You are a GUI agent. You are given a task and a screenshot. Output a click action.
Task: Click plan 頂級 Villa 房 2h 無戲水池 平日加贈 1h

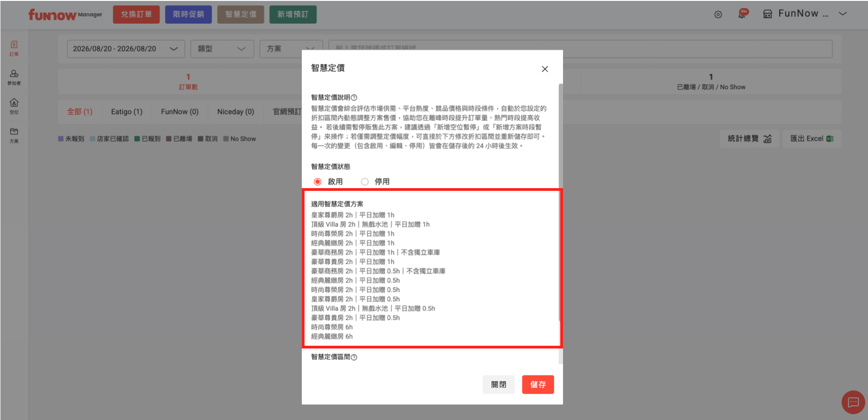pyautogui.click(x=371, y=225)
